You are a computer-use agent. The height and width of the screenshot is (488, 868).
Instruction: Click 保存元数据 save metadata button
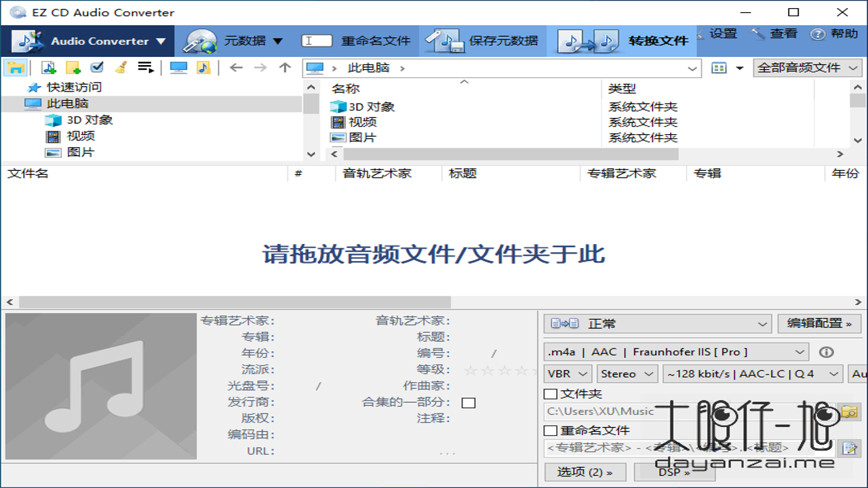[483, 41]
